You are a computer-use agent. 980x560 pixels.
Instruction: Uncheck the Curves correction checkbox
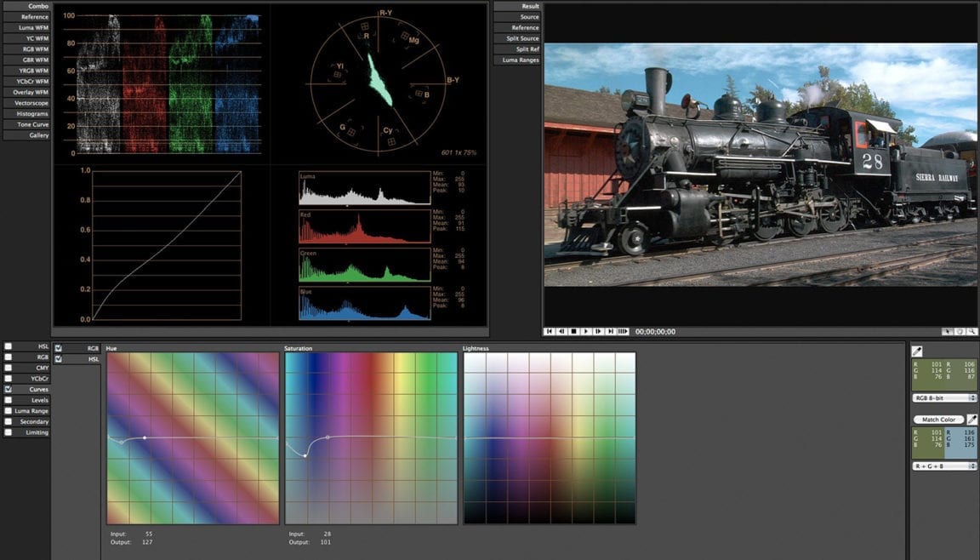(x=9, y=389)
